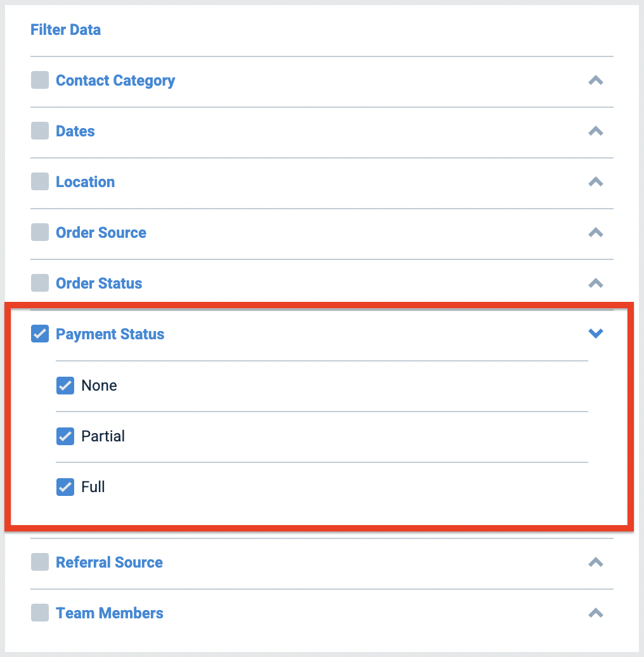Expand the Contact Category section
This screenshot has width=644, height=657.
(595, 80)
